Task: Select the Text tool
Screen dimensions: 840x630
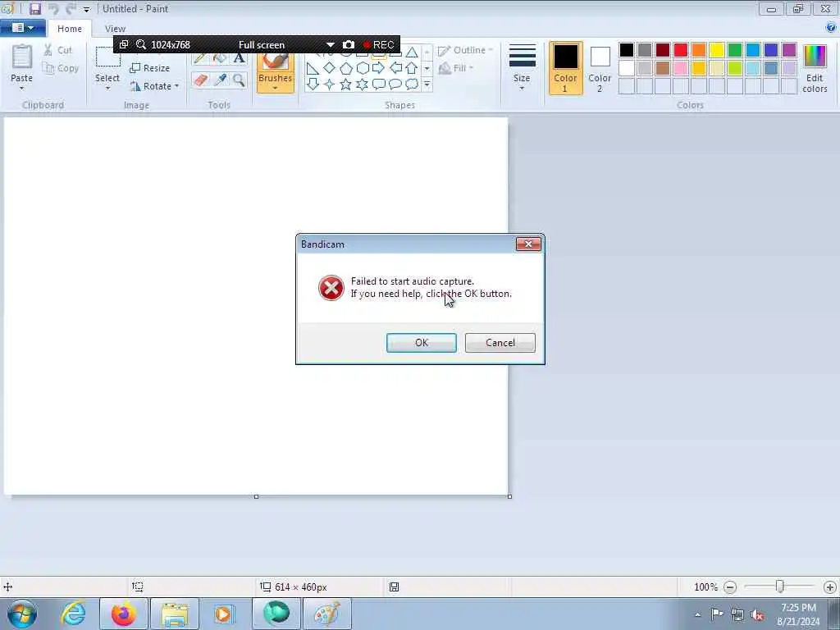Action: 239,58
